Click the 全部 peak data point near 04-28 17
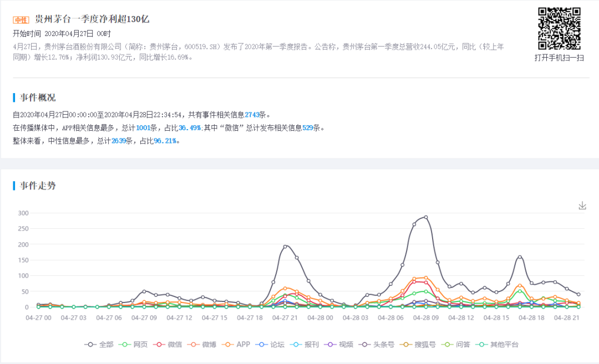Screen dimensions: 599x364 [x=520, y=257]
